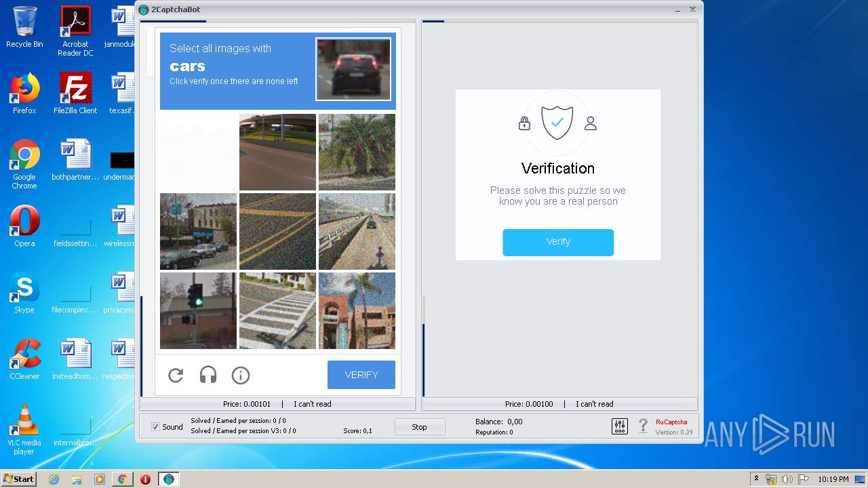Viewport: 868px width, 488px height.
Task: Click the left panel 'I can't read' link
Action: click(313, 404)
